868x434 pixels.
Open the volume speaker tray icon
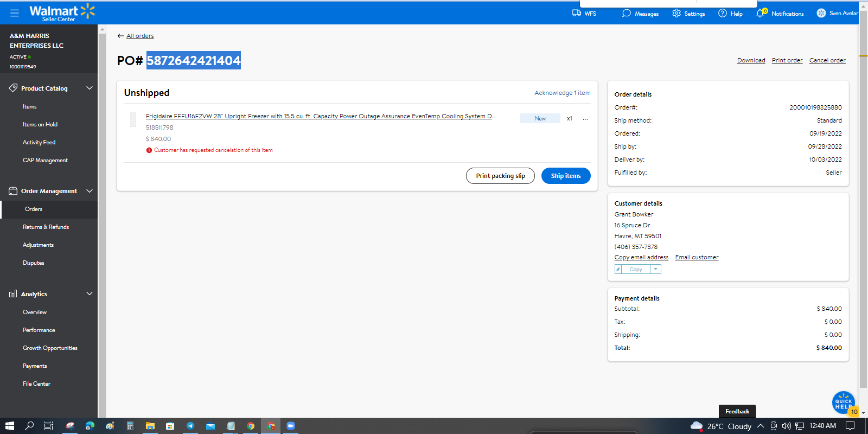(787, 426)
